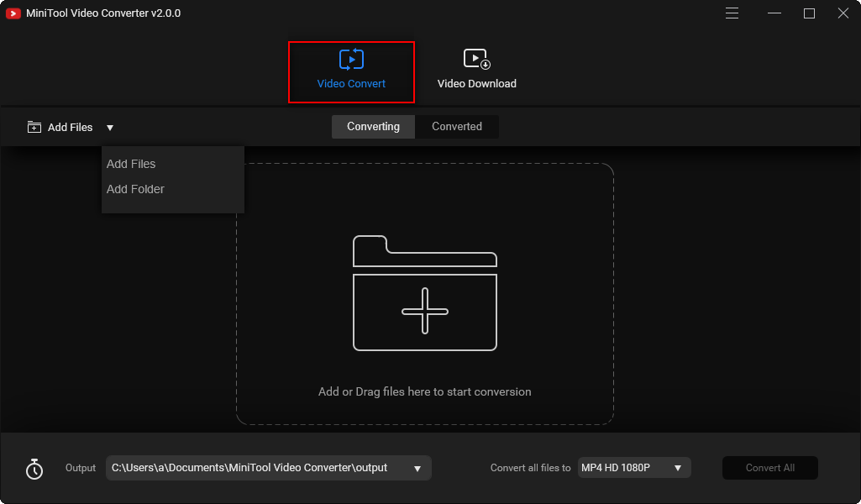Close the MiniTool Video Converter window

[843, 13]
